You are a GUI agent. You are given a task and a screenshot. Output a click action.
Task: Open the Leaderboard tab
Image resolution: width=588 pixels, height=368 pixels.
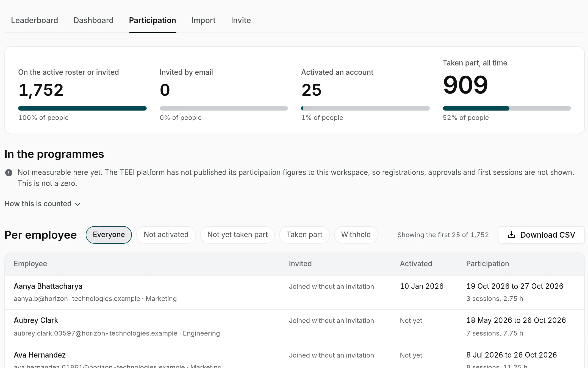[x=34, y=20]
